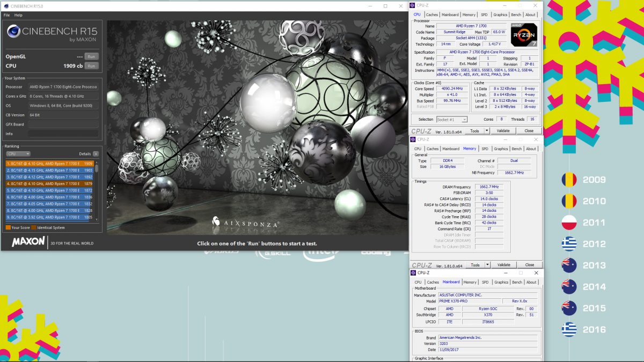The image size is (644, 362).
Task: Click DRAM Frequency value 1662.7 MHz
Action: [x=489, y=187]
